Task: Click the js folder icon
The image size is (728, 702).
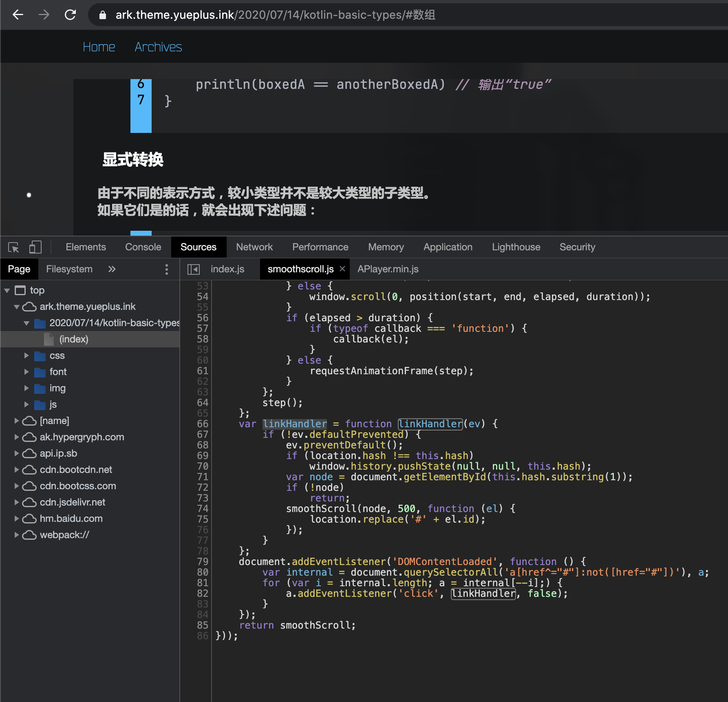Action: click(40, 405)
